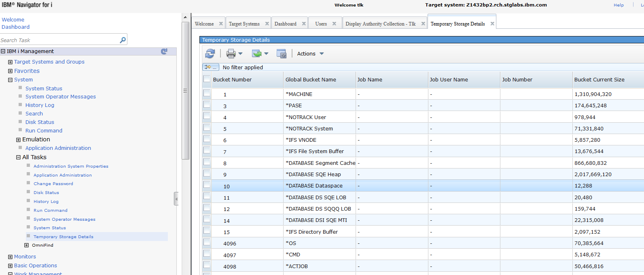The width and height of the screenshot is (644, 275).
Task: Expand the Basic Operations node
Action: [11, 266]
